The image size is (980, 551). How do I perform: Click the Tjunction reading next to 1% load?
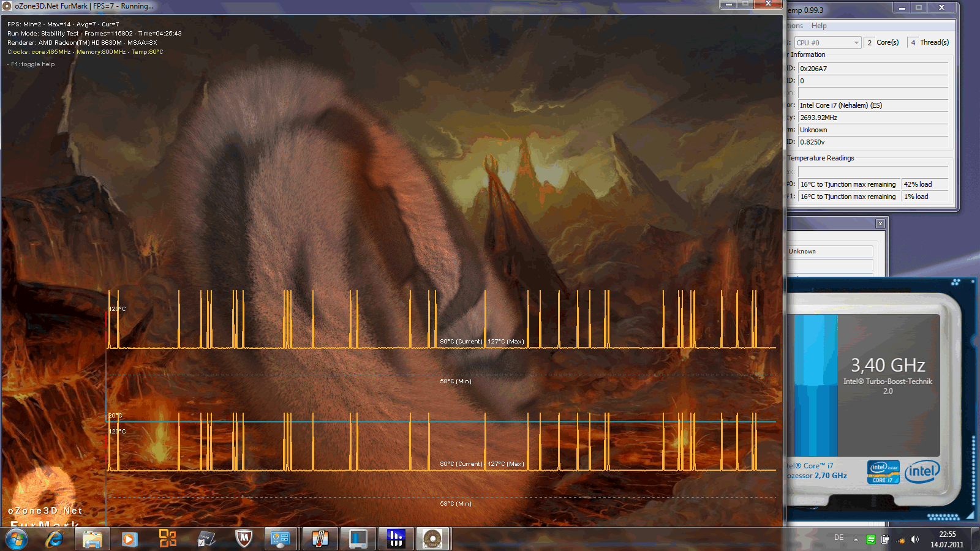[x=848, y=197]
